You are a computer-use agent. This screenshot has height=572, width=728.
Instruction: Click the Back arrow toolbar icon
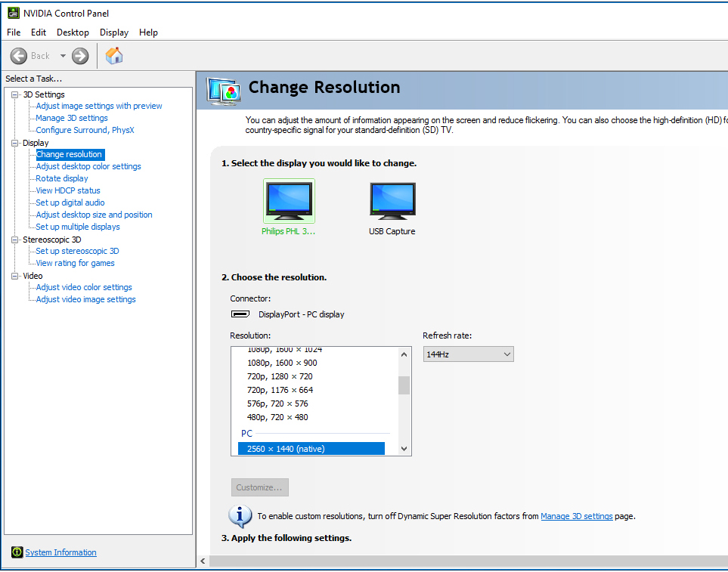19,56
